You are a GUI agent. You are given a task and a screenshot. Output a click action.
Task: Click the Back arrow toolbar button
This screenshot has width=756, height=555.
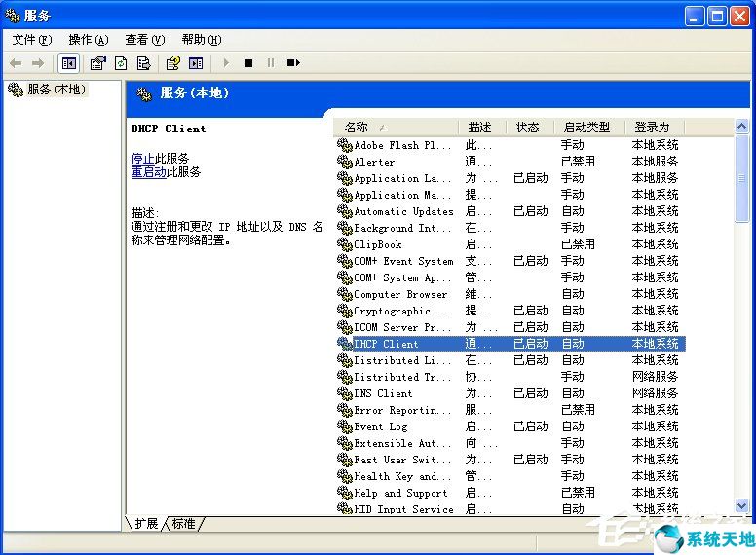[16, 63]
